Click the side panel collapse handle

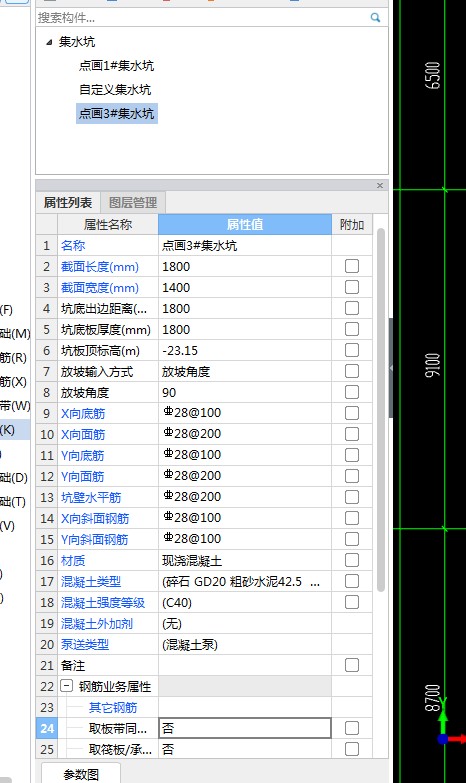391,368
